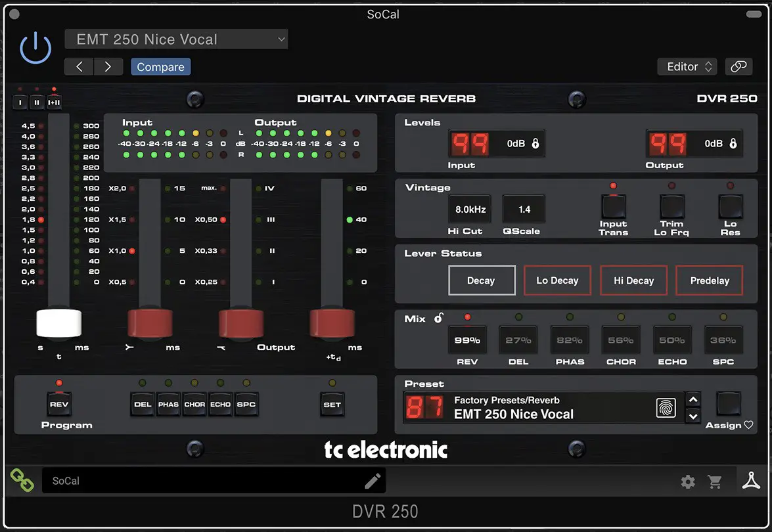Click the white decay time lever
Image resolution: width=772 pixels, height=532 pixels.
pos(59,323)
